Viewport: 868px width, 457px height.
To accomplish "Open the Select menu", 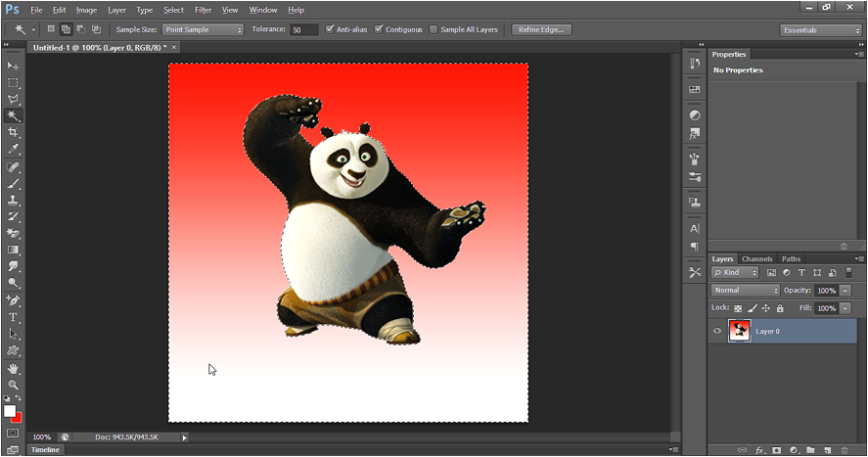I will pyautogui.click(x=174, y=10).
